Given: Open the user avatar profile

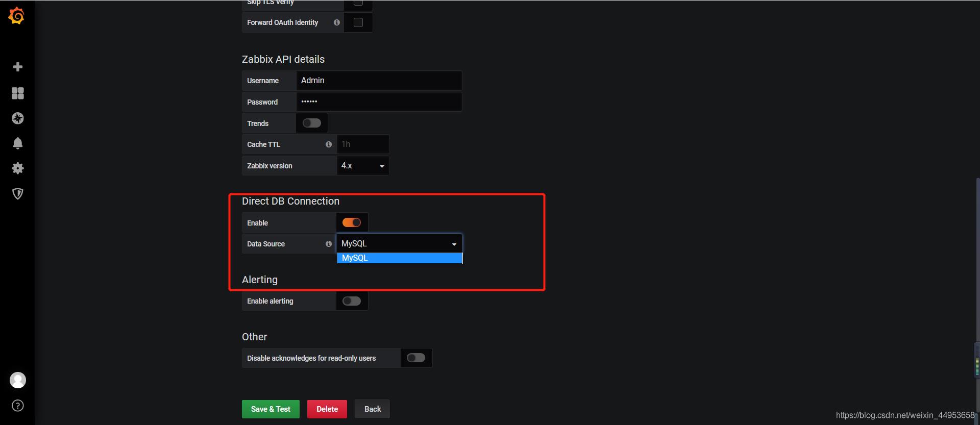Looking at the screenshot, I should tap(18, 380).
